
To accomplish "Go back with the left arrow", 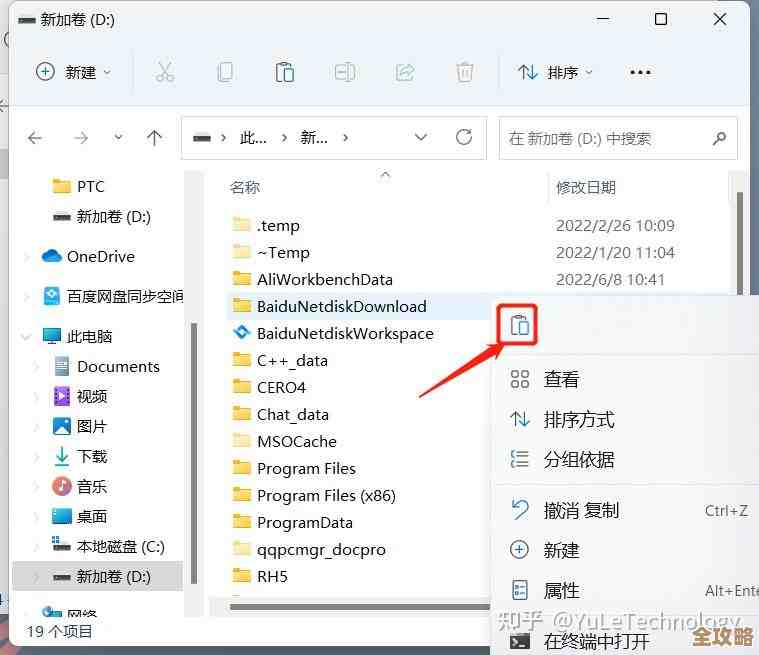I will point(35,138).
